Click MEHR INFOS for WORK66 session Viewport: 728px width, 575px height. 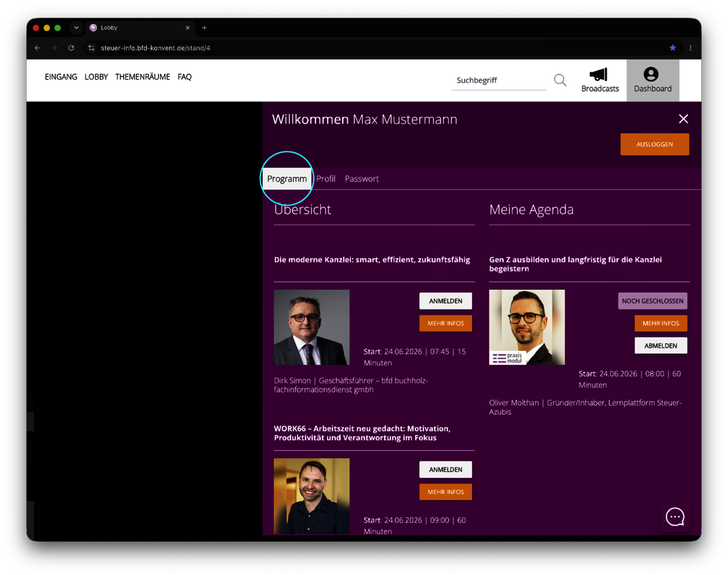coord(446,492)
